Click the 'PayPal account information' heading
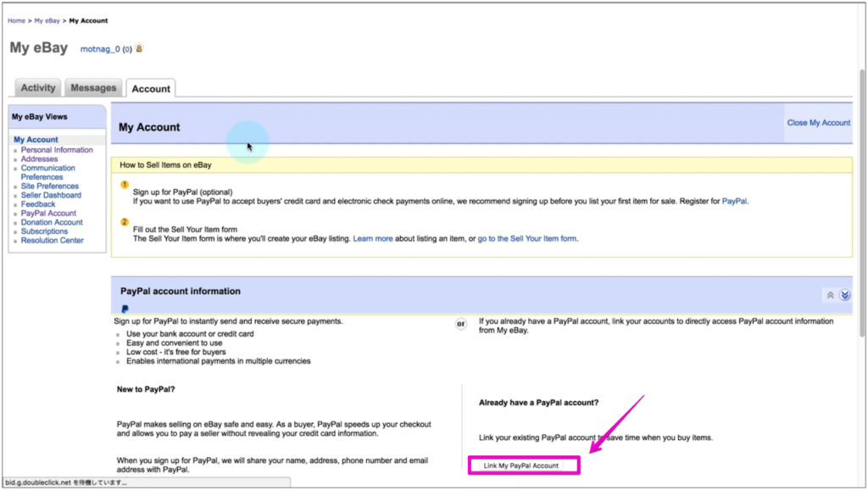This screenshot has height=490, width=868. (x=181, y=292)
